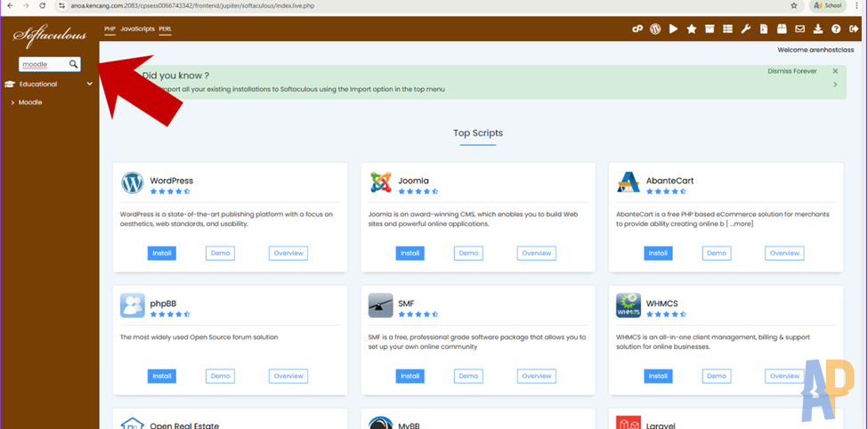
Task: Click the WordPress manager icon in toolbar
Action: tap(655, 29)
